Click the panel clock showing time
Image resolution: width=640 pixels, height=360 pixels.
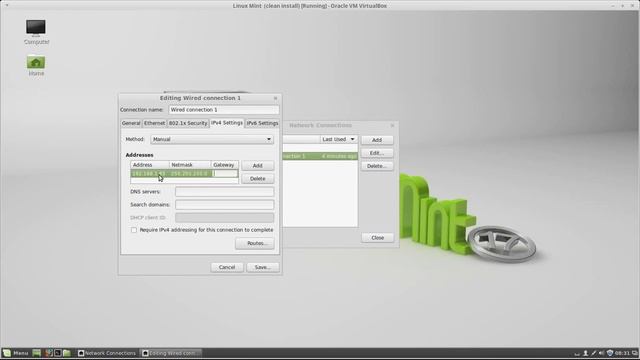pyautogui.click(x=622, y=353)
